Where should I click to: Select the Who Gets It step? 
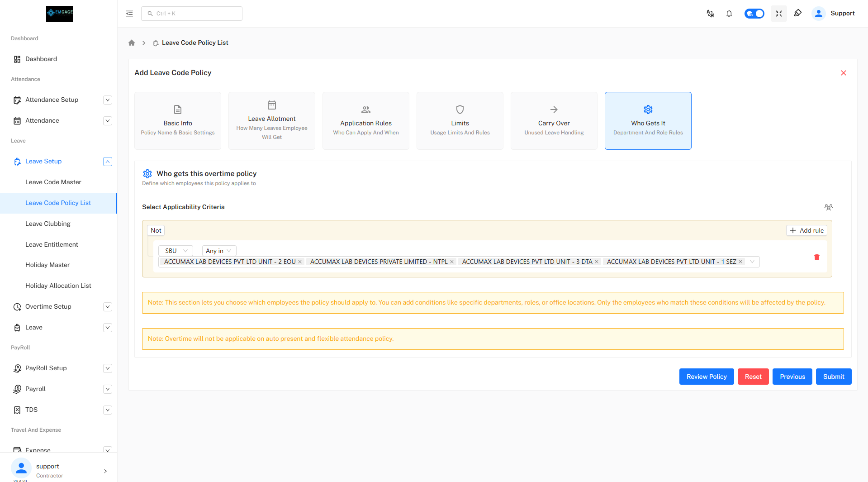[648, 121]
